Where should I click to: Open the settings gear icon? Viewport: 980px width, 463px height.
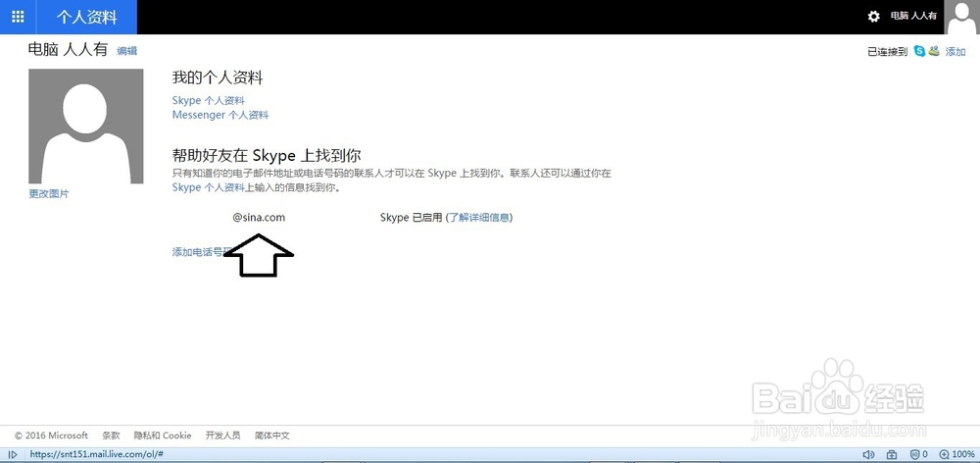click(874, 17)
